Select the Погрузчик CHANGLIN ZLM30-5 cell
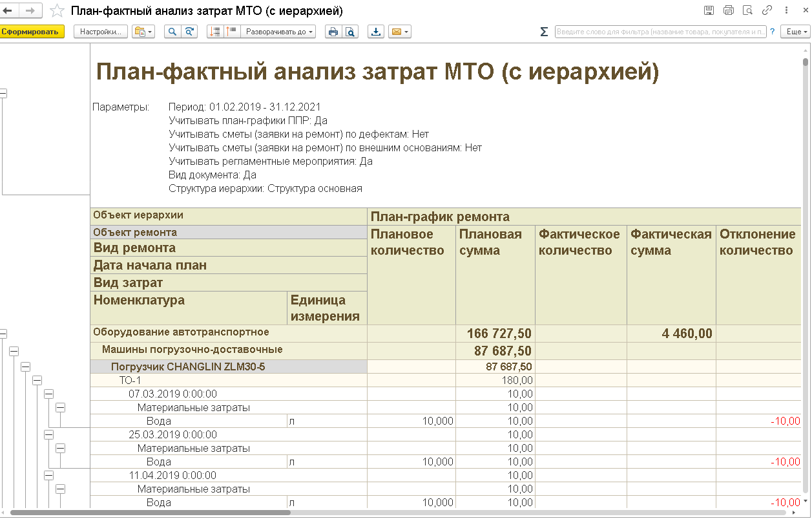Image resolution: width=812 pixels, height=521 pixels. 229,367
